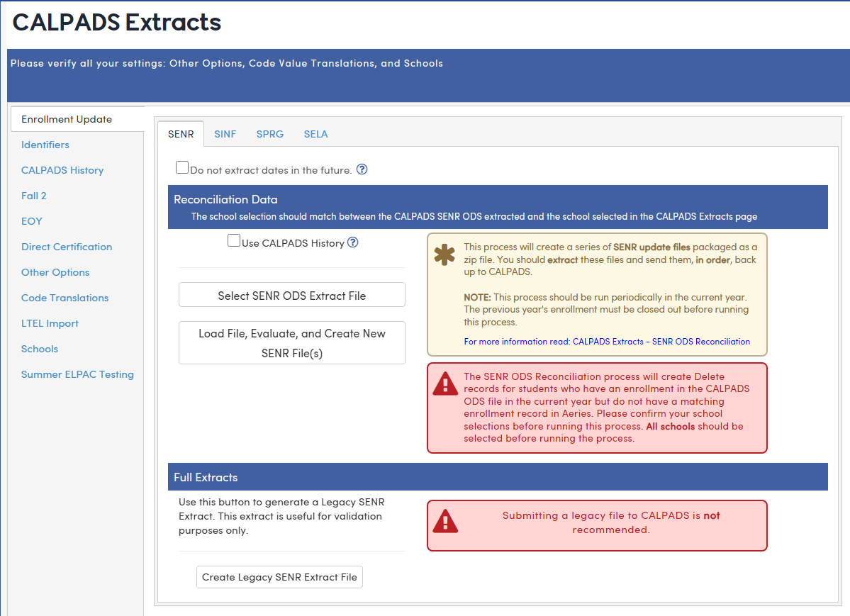The height and width of the screenshot is (616, 850).
Task: Open the EOY section
Action: tap(31, 221)
